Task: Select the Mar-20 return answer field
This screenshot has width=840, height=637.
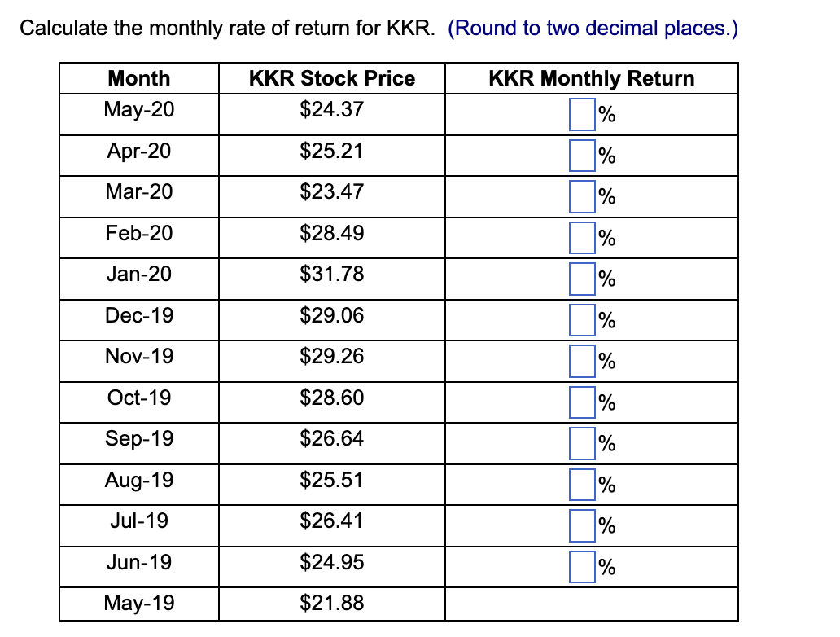Action: click(582, 197)
